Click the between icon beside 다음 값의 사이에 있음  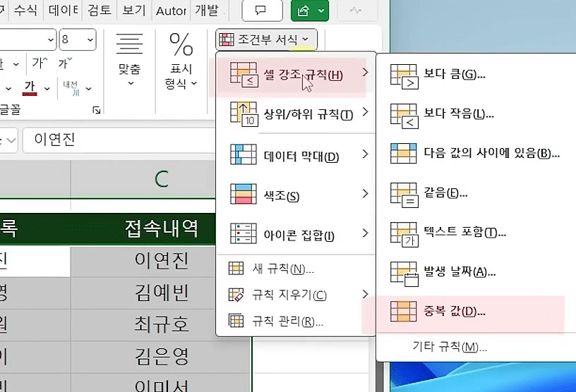[403, 154]
